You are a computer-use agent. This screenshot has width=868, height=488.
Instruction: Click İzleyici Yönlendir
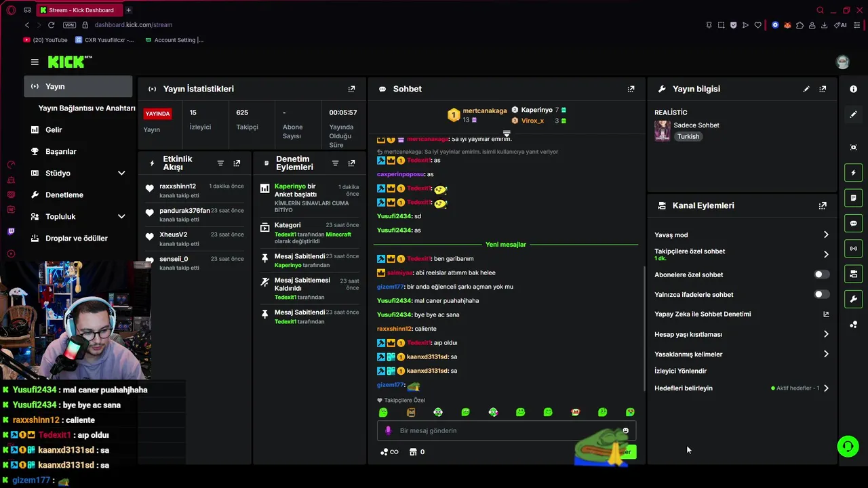coord(680,371)
